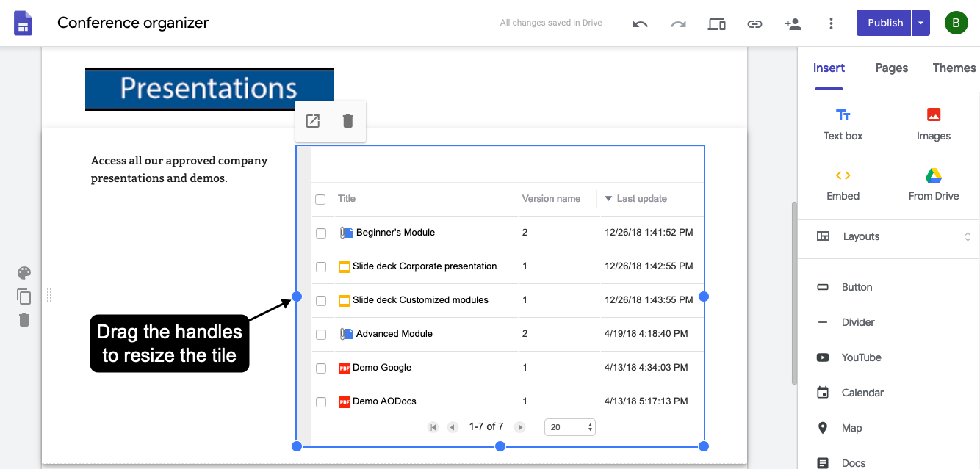Check the Beginner's Module row checkbox
Screen dimensions: 980x469
click(x=321, y=232)
